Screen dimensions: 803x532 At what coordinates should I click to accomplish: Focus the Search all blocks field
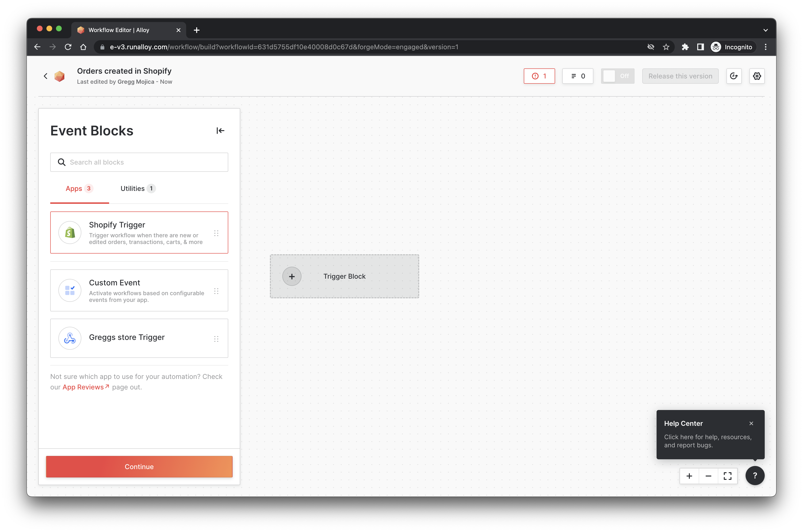139,162
